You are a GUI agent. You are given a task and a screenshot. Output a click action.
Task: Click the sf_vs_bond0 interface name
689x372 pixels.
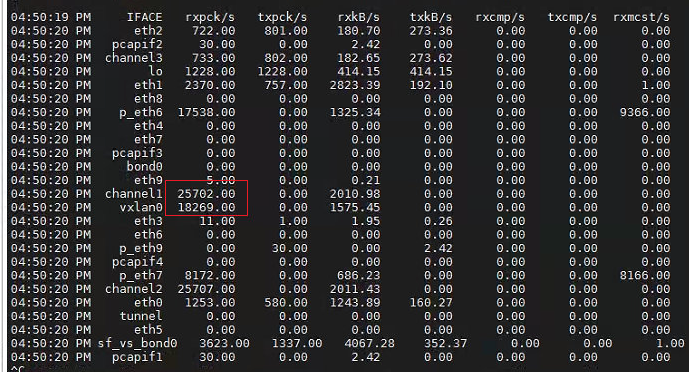[x=138, y=343]
